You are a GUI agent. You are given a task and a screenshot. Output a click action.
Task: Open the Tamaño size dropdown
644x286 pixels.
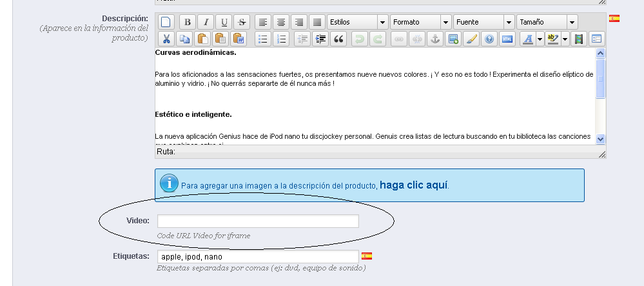pyautogui.click(x=547, y=22)
